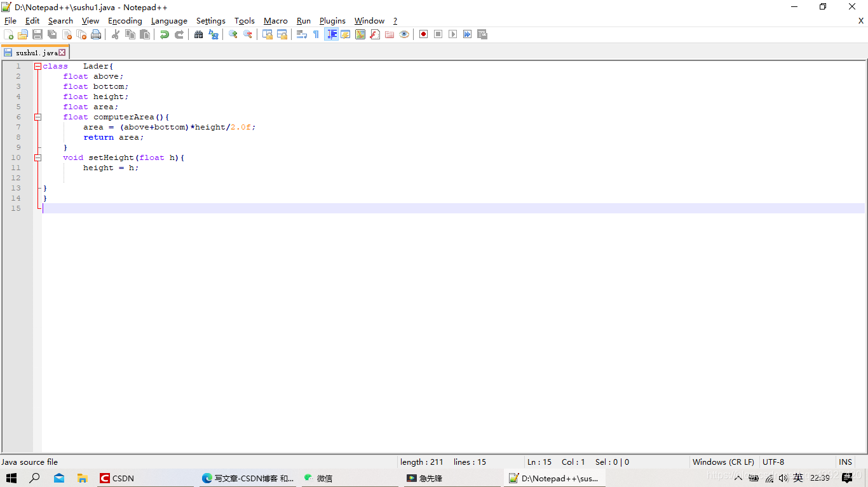868x487 pixels.
Task: Open the Folder as Workspace icon
Action: point(390,34)
